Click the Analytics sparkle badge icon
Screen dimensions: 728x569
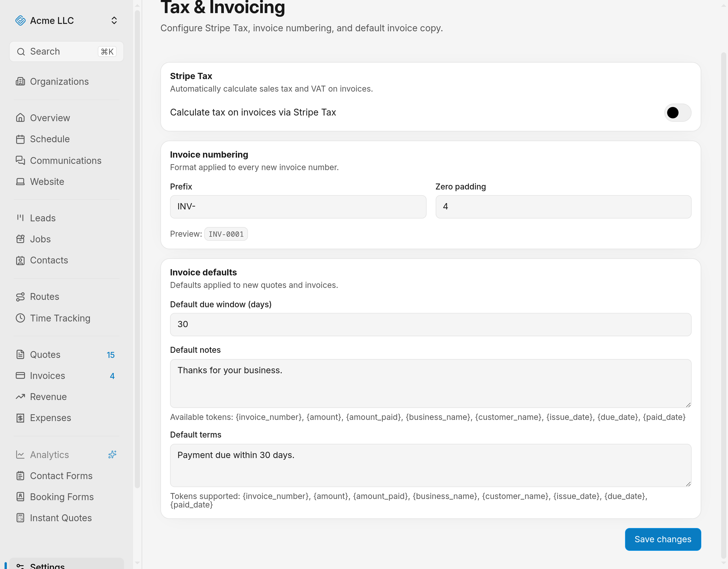click(x=112, y=455)
